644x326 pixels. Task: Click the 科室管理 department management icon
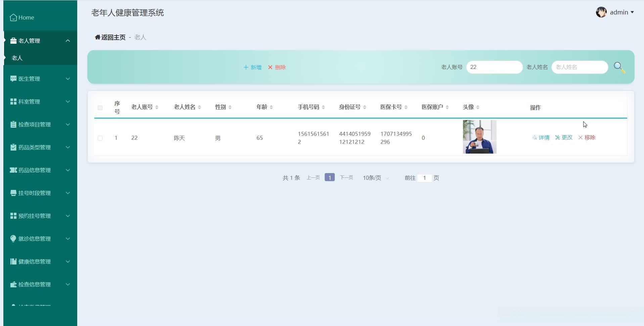click(x=13, y=101)
